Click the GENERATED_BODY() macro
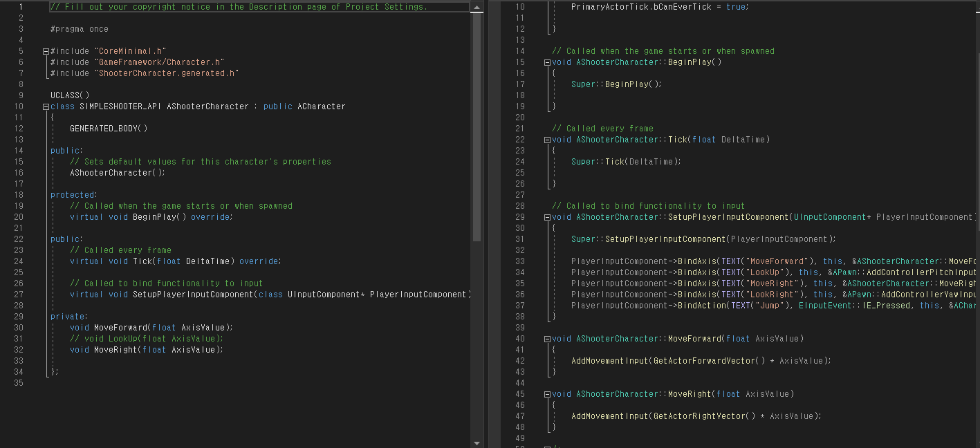The image size is (980, 448). [109, 129]
